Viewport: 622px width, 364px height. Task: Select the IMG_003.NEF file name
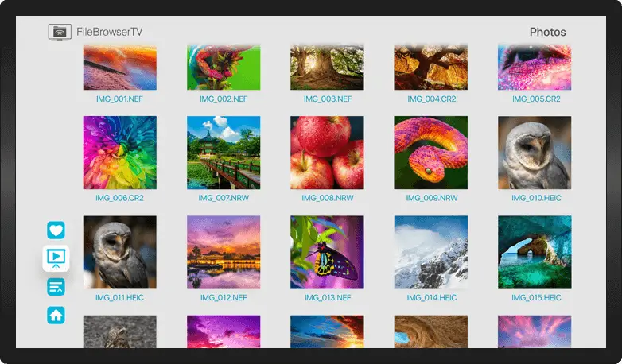tap(328, 99)
